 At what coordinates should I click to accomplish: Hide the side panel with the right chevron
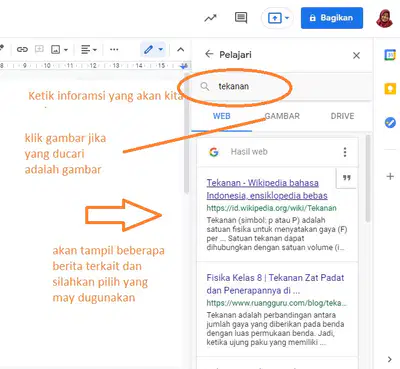pos(390,359)
